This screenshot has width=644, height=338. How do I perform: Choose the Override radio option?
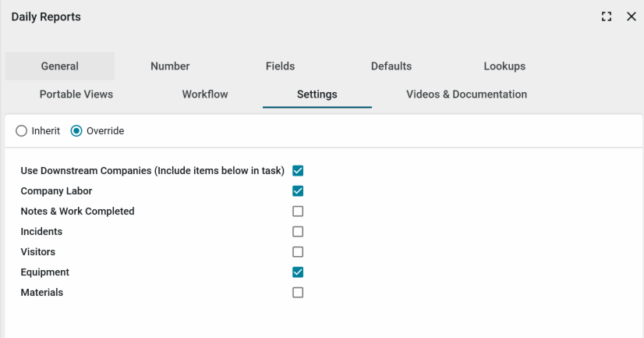pyautogui.click(x=76, y=131)
